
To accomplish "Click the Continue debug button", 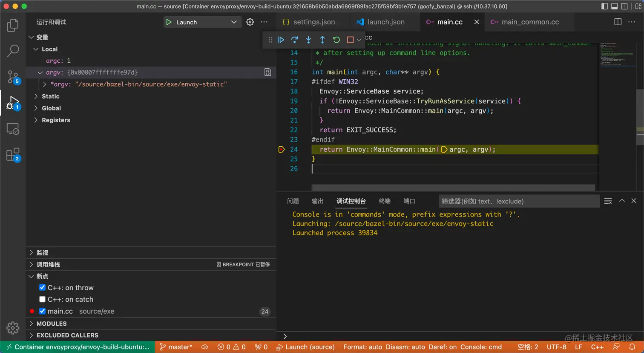I will 281,40.
